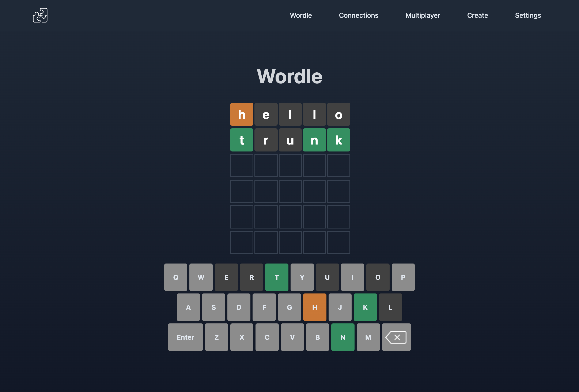The width and height of the screenshot is (579, 392).
Task: Tap the B key on keyboard
Action: point(318,337)
